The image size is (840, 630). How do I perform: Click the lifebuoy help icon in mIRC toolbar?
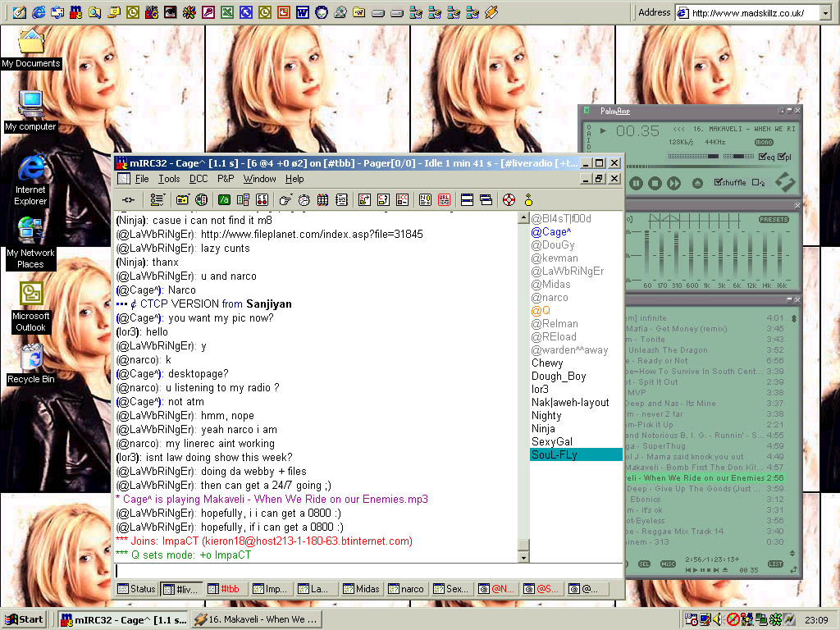tap(508, 199)
